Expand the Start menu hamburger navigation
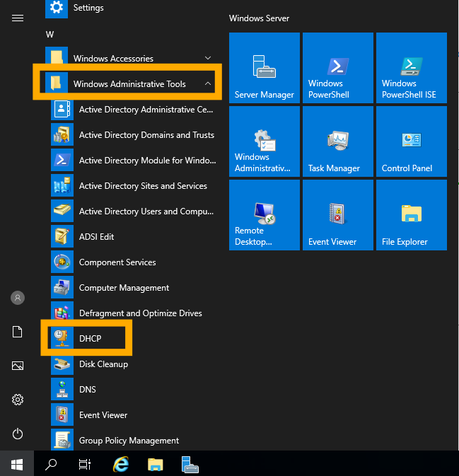This screenshot has width=459, height=476. point(18,18)
